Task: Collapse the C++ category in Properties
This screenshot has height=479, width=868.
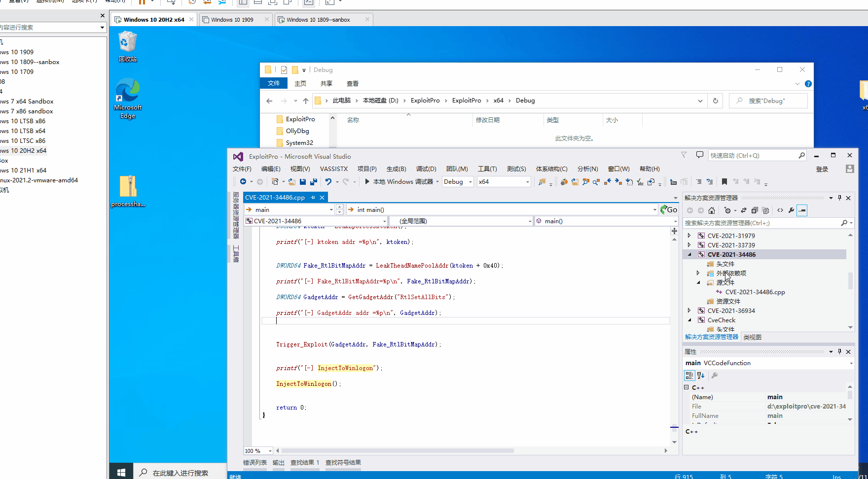Action: pos(686,387)
